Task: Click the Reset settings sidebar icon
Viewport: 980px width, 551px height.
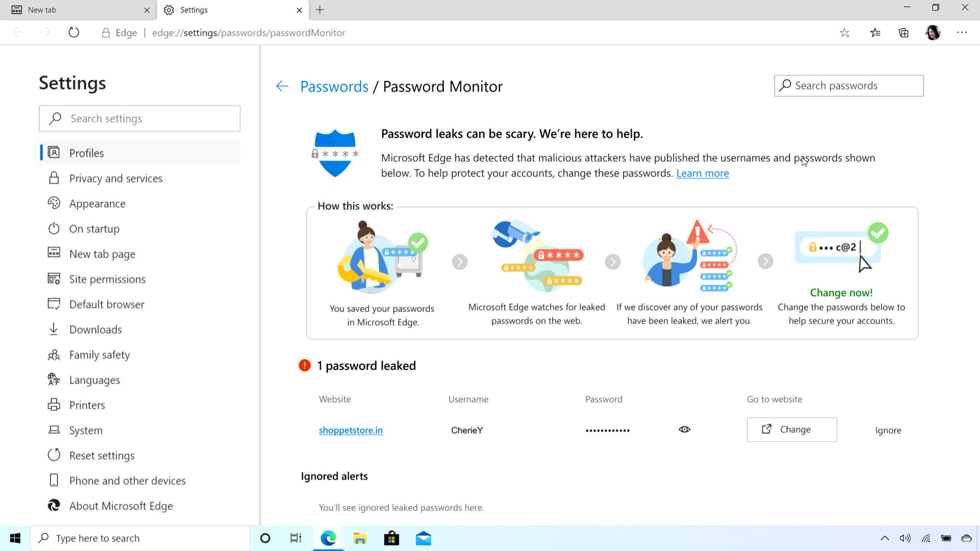Action: pyautogui.click(x=53, y=455)
